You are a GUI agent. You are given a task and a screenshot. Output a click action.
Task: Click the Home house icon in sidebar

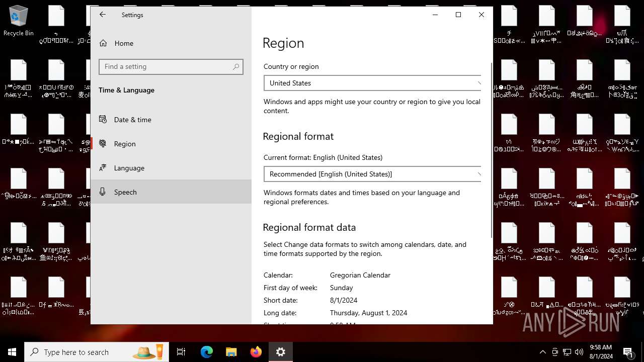click(103, 43)
